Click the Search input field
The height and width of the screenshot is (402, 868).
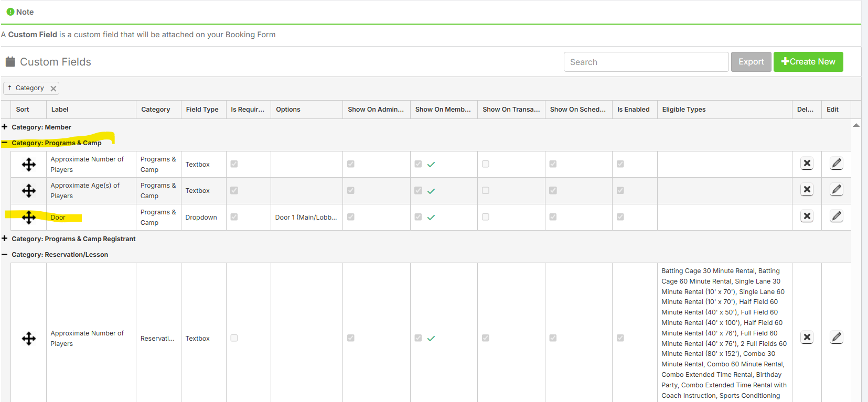[646, 62]
